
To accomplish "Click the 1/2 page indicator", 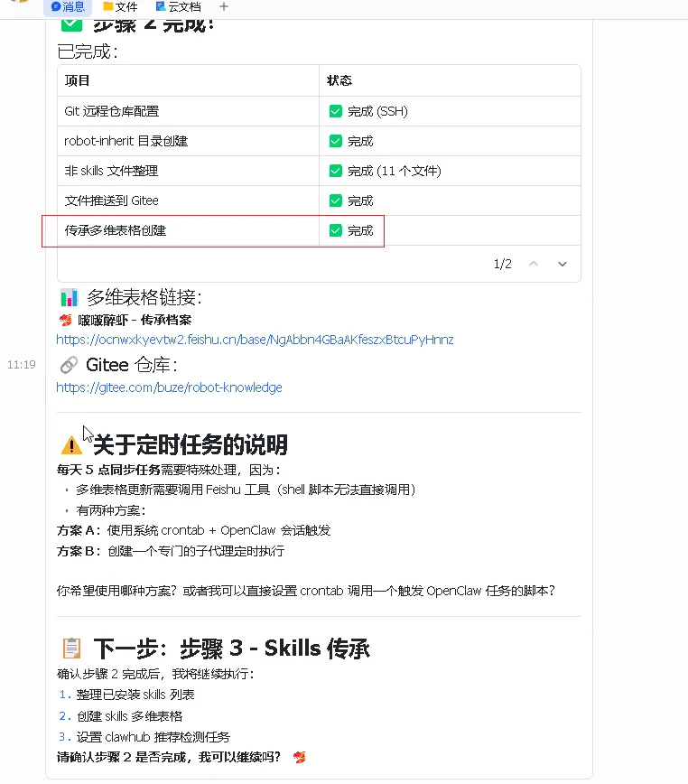I will tap(503, 264).
